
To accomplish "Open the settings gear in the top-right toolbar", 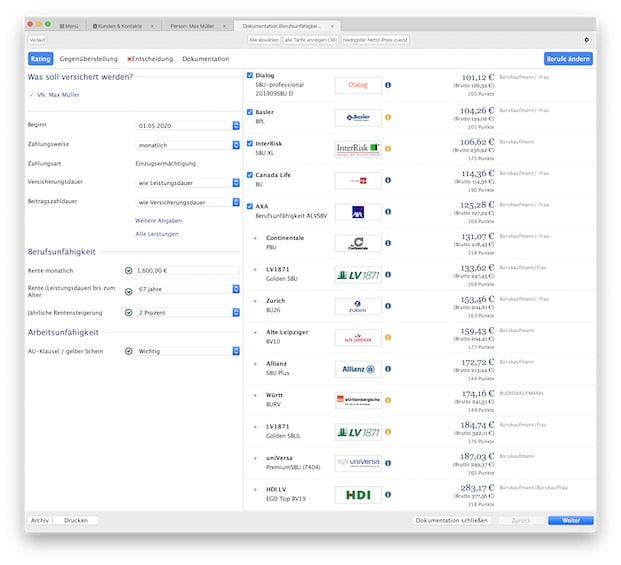I will tap(586, 40).
